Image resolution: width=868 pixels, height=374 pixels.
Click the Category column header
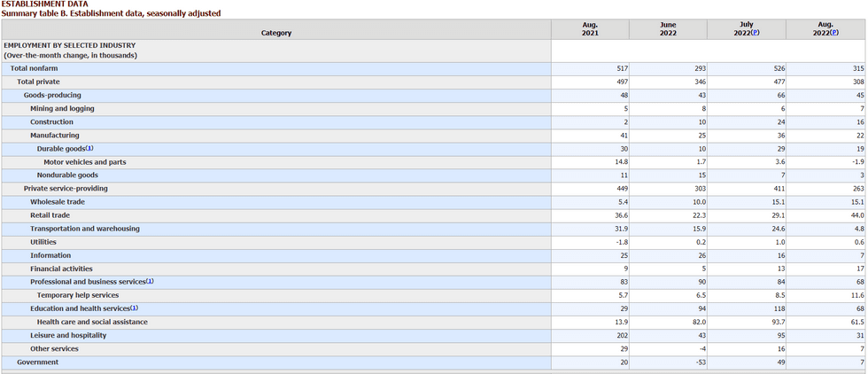275,33
